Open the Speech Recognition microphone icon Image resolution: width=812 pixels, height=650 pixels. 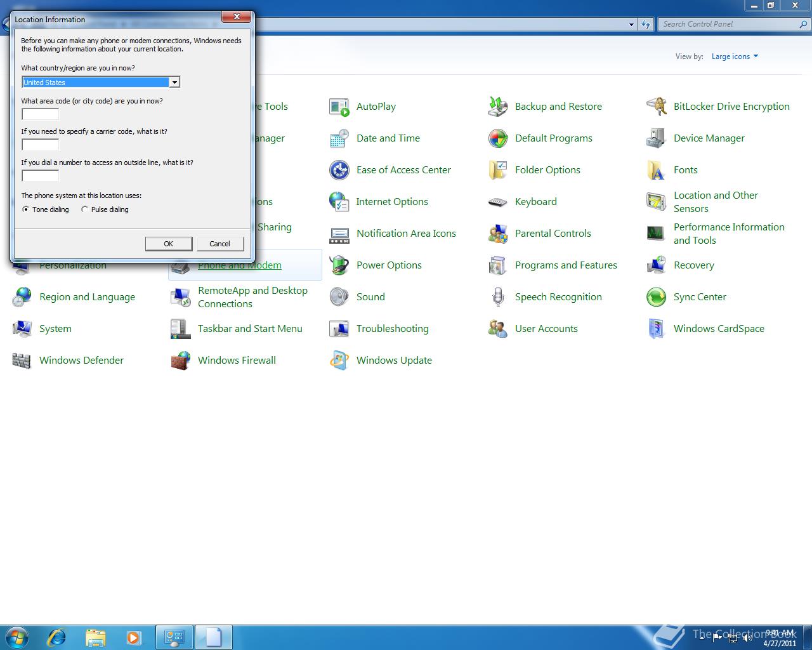pos(498,297)
